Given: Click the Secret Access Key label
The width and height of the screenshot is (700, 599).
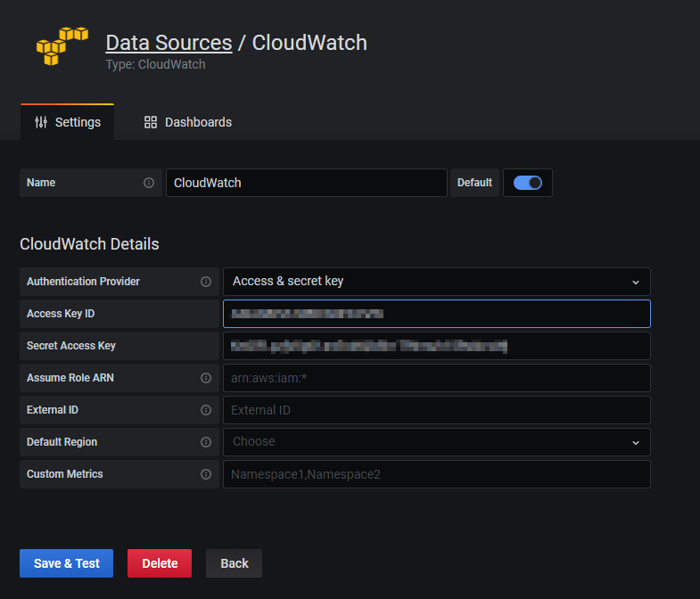Looking at the screenshot, I should (71, 346).
